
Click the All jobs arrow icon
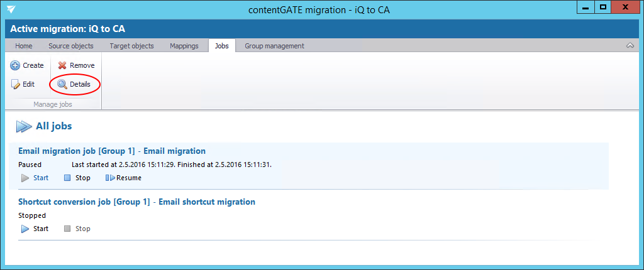coord(24,126)
